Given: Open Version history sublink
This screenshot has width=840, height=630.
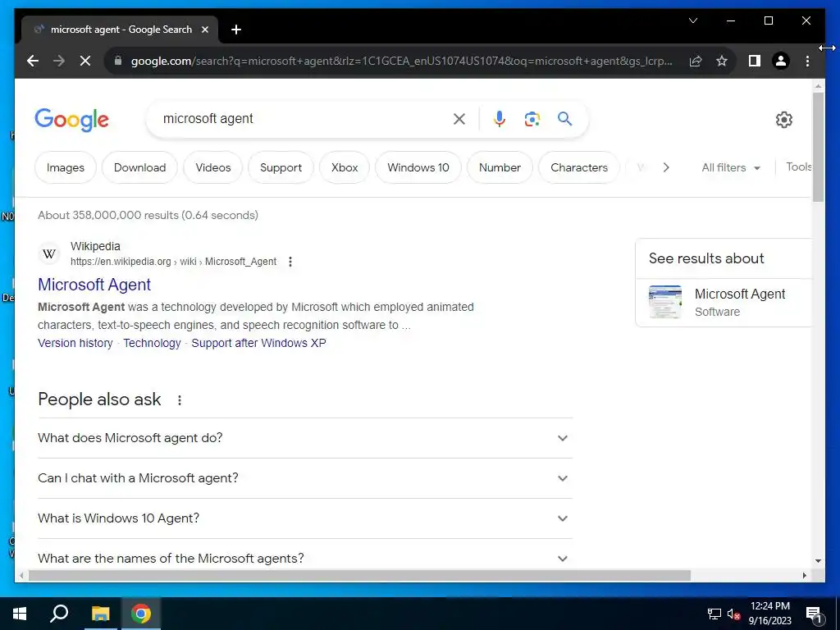Looking at the screenshot, I should [75, 343].
